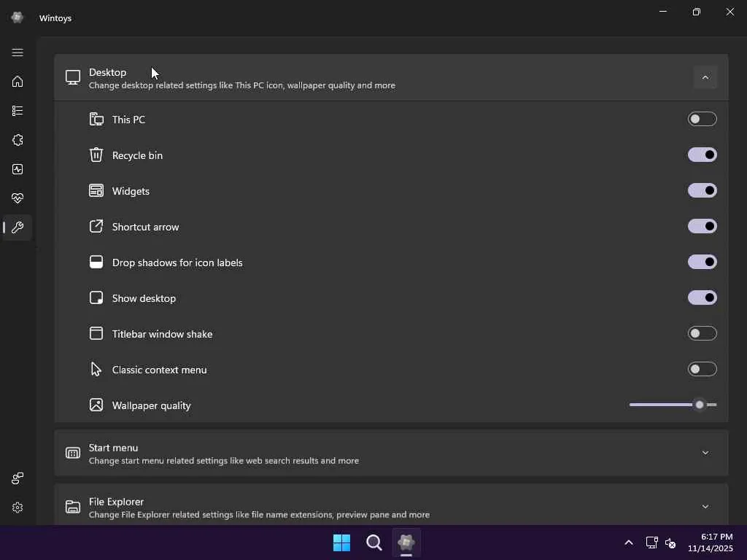Click the 'Start menu' section title
The width and height of the screenshot is (747, 560).
(113, 448)
